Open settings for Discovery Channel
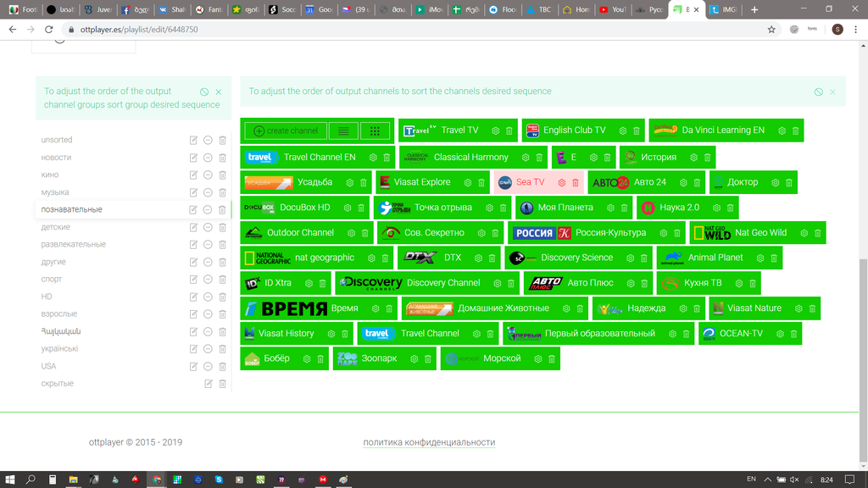The width and height of the screenshot is (868, 488). pos(497,283)
